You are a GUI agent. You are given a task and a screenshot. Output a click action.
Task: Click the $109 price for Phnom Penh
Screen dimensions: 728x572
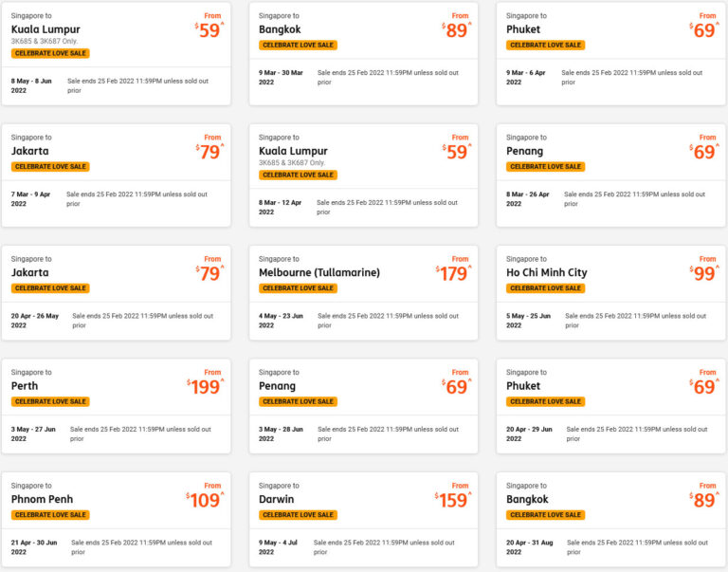point(205,501)
